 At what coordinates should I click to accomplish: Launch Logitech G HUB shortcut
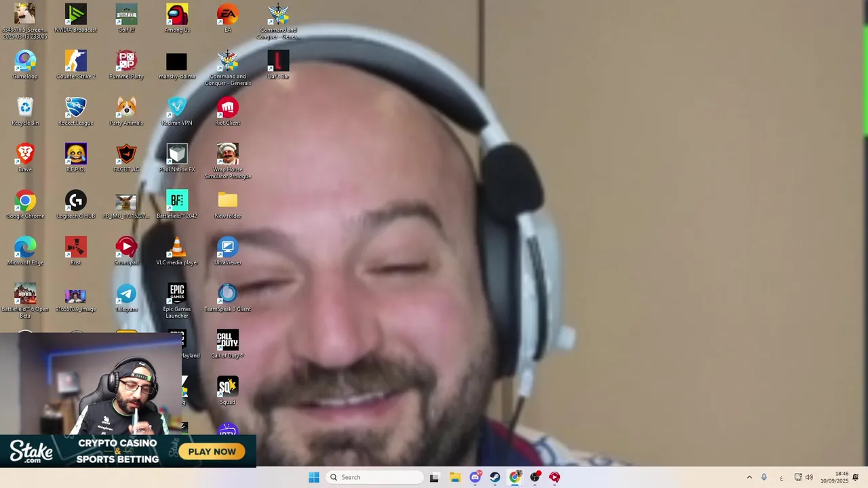point(75,205)
